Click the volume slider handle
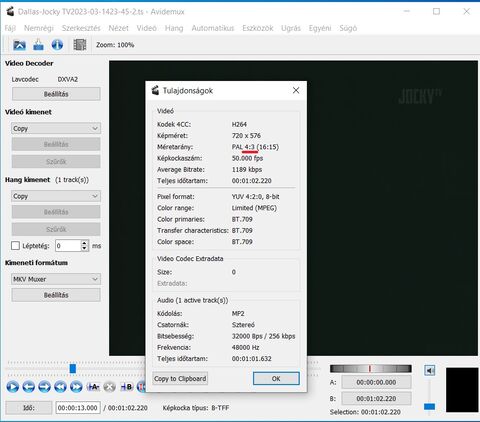480x422 pixels. coord(429,407)
